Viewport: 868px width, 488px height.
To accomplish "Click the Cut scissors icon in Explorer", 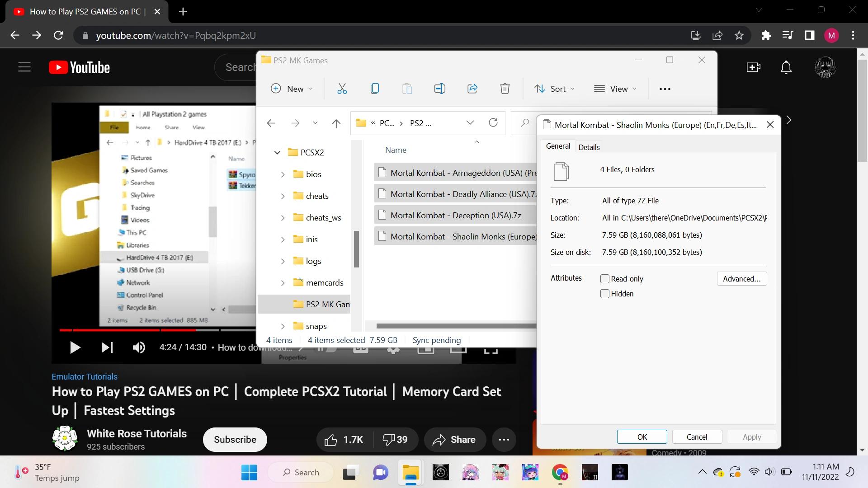I will click(x=342, y=89).
